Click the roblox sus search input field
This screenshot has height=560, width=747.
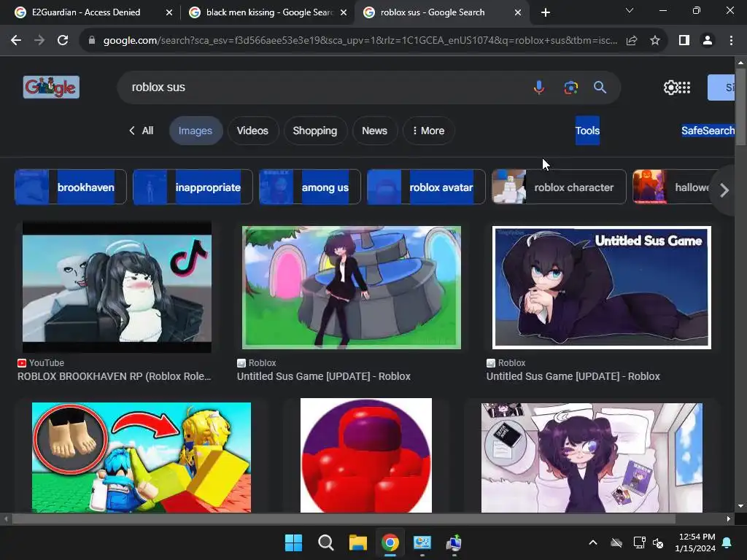(x=324, y=87)
